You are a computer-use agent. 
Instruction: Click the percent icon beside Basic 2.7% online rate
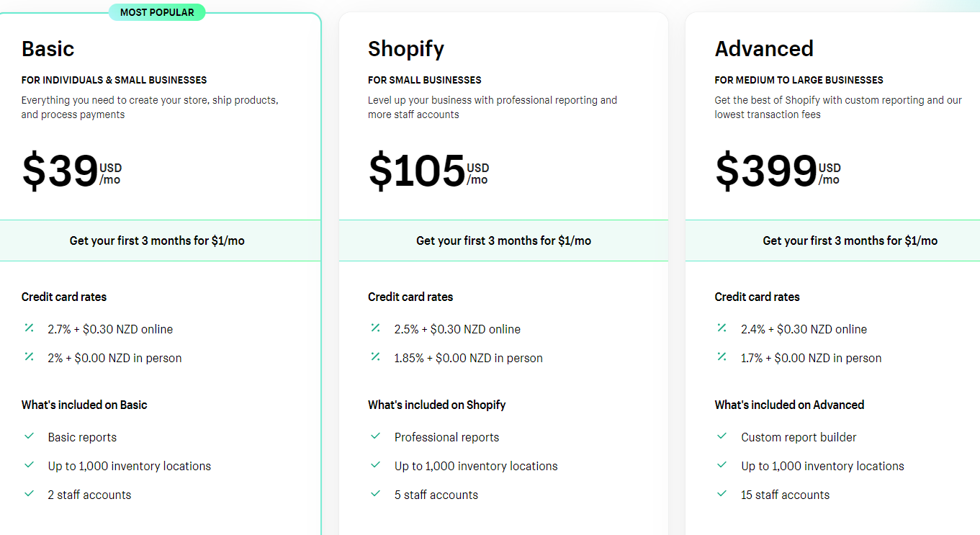coord(29,328)
